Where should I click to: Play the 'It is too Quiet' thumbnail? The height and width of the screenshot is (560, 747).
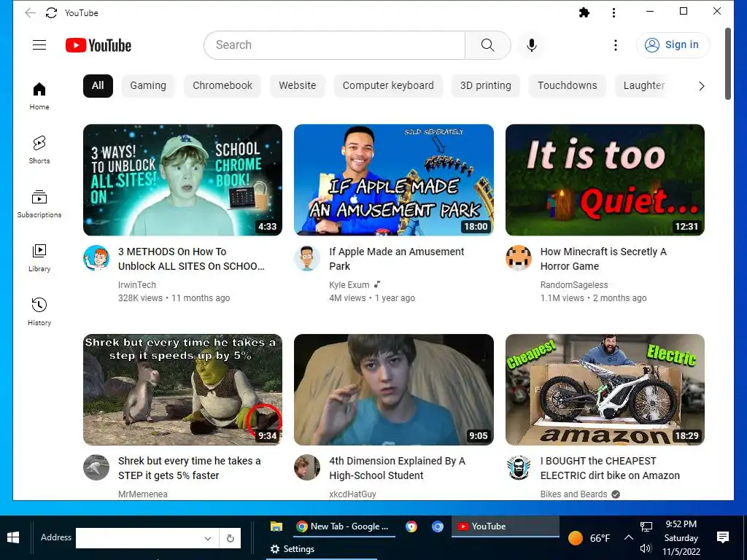point(605,180)
